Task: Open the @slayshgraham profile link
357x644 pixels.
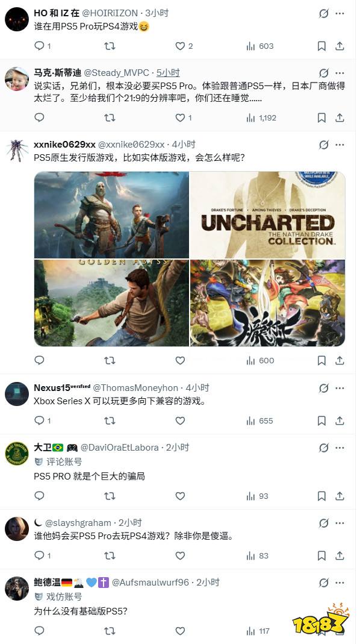Action: click(78, 523)
